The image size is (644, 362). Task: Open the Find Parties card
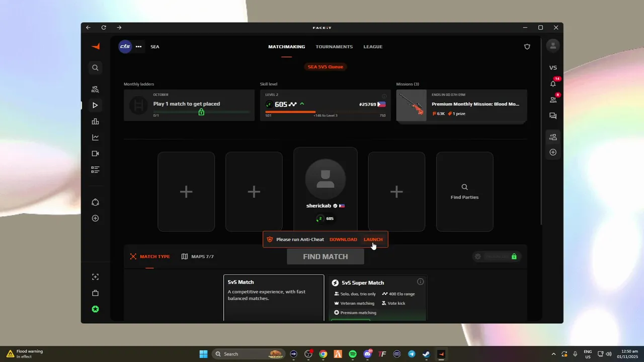point(464,192)
